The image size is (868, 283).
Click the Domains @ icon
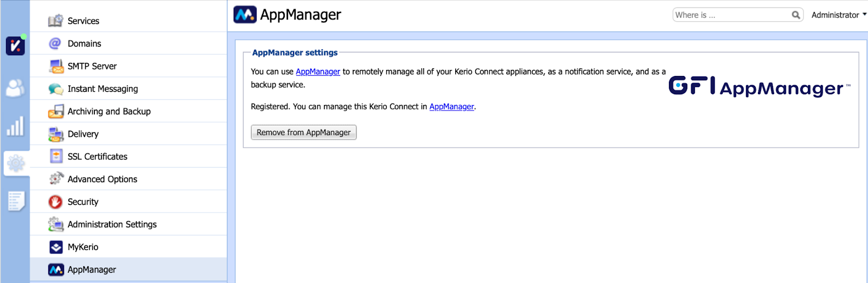55,43
